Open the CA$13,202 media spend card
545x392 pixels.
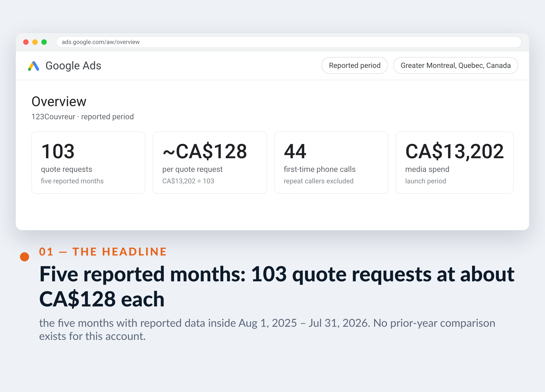(x=454, y=163)
